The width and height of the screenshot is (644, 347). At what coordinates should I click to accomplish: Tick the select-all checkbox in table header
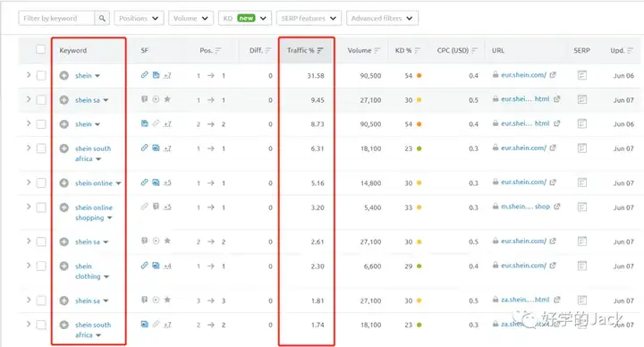40,50
